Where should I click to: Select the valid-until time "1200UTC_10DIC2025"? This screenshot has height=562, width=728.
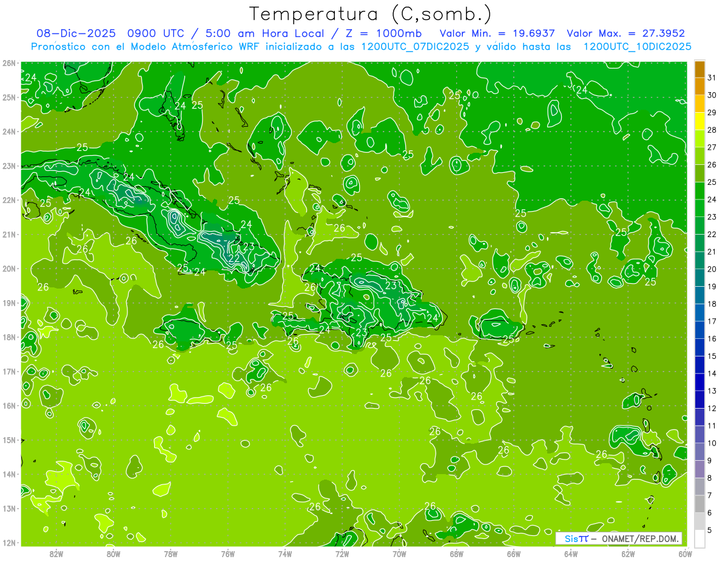637,47
